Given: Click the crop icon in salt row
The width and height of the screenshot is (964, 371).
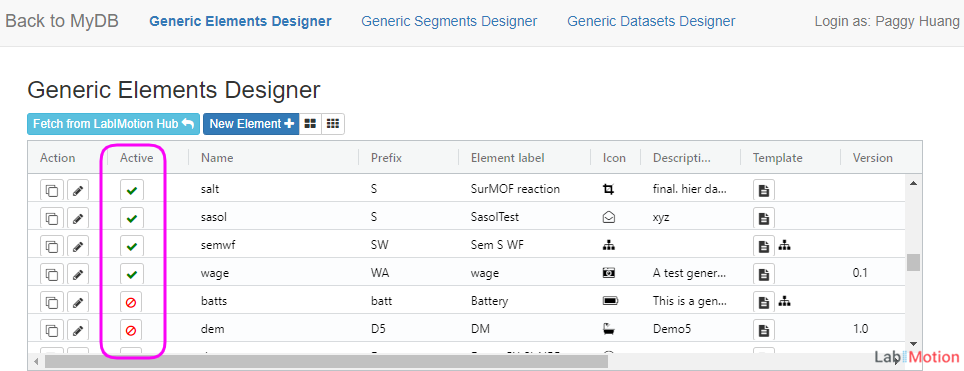Looking at the screenshot, I should coord(609,189).
